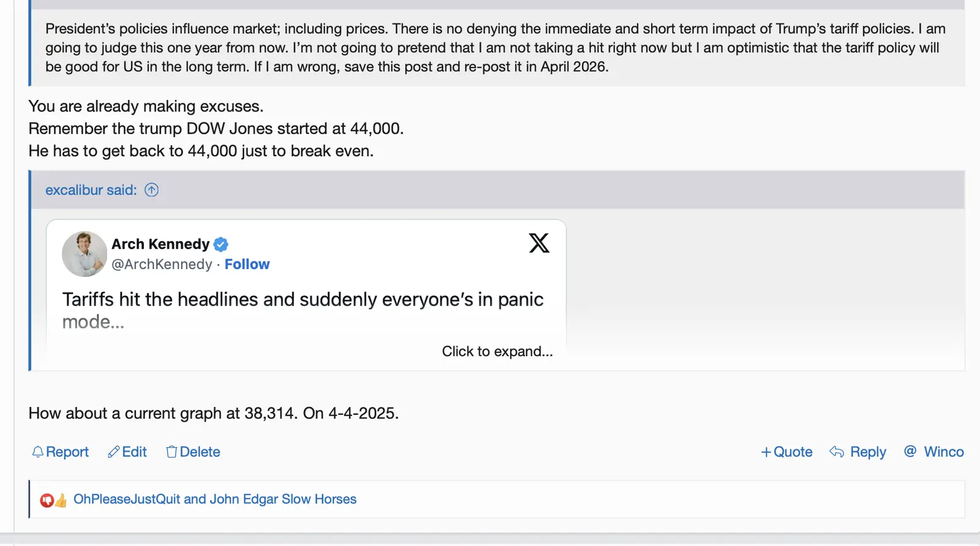The image size is (980, 546).
Task: Click the "Tariffs hit the headlines" tweet text
Action: (x=303, y=300)
